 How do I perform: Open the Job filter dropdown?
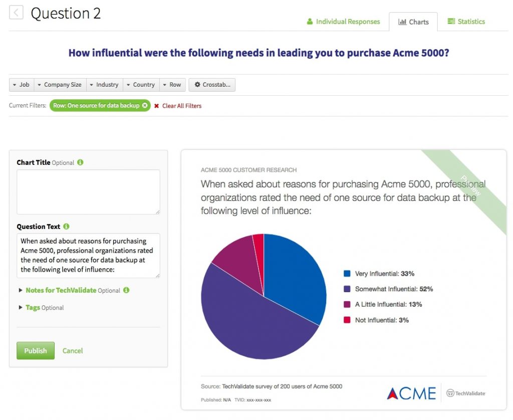pyautogui.click(x=21, y=85)
